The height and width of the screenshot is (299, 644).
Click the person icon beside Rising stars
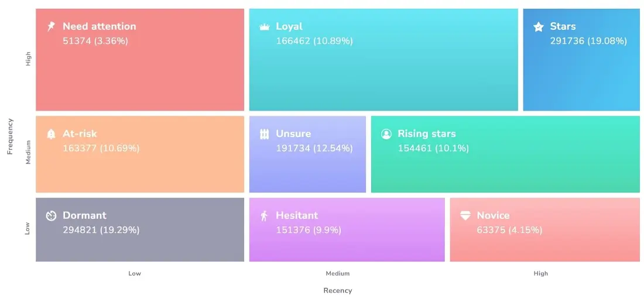(386, 134)
